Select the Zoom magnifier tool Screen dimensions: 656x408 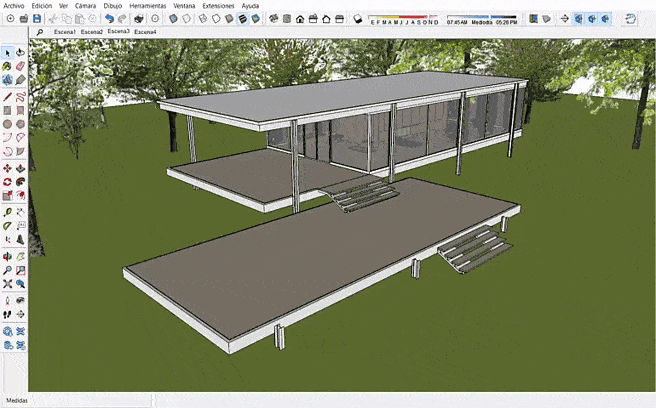7,270
